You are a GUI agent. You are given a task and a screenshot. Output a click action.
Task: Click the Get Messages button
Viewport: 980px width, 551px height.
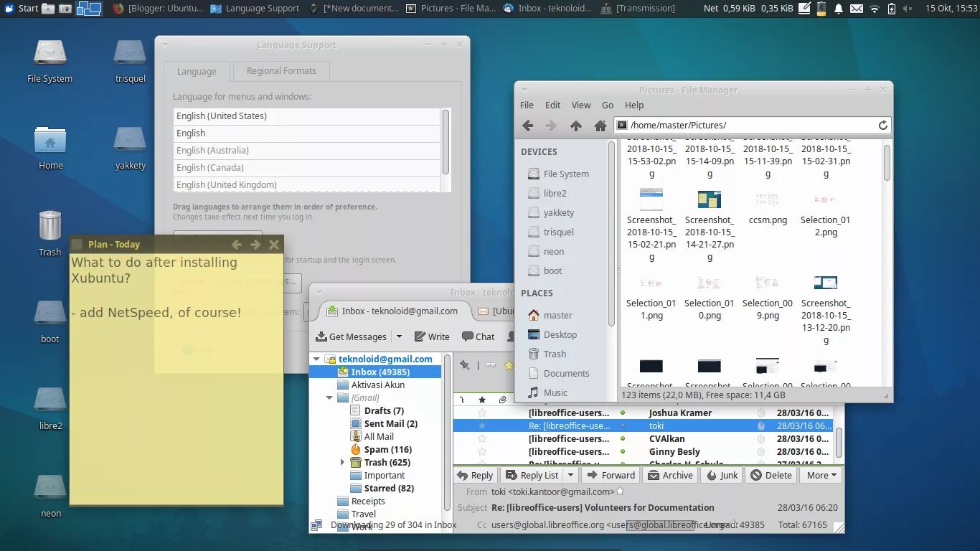pos(352,336)
